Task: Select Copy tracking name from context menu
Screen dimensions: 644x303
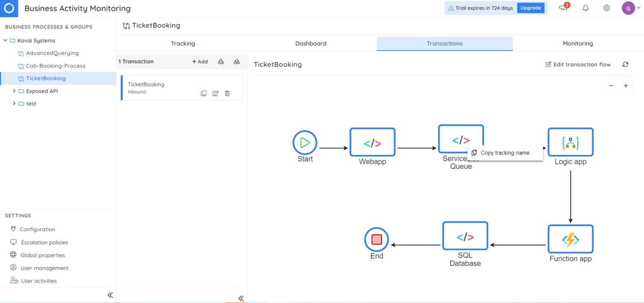Action: pos(504,153)
